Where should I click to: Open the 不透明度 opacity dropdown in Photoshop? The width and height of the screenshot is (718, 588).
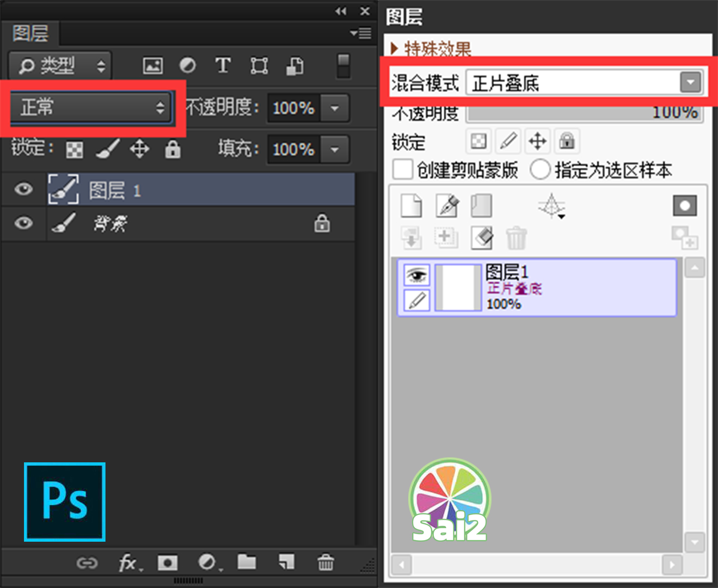coord(334,108)
